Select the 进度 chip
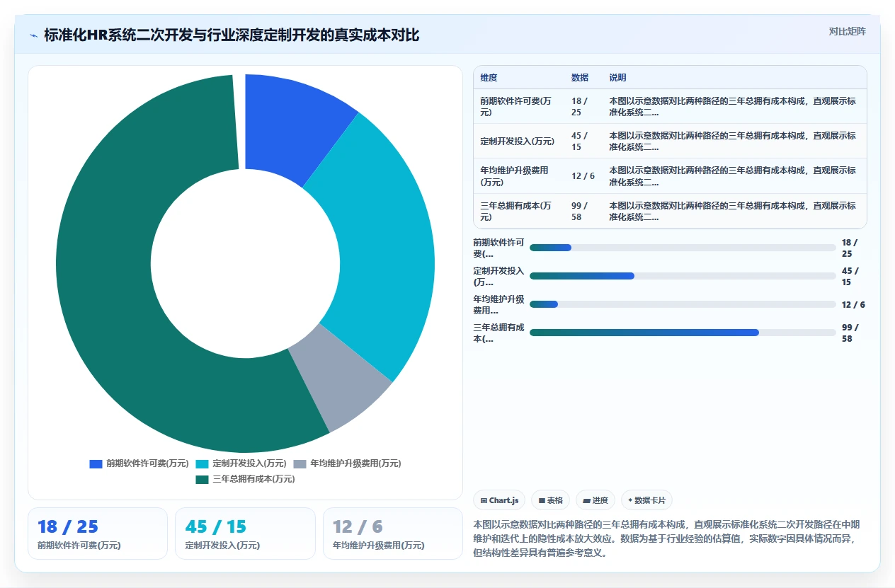Image resolution: width=895 pixels, height=588 pixels. (595, 500)
